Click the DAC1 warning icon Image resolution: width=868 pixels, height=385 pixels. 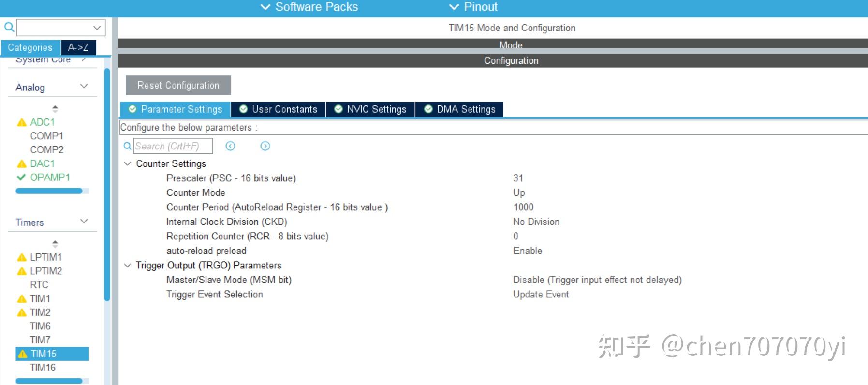click(21, 164)
